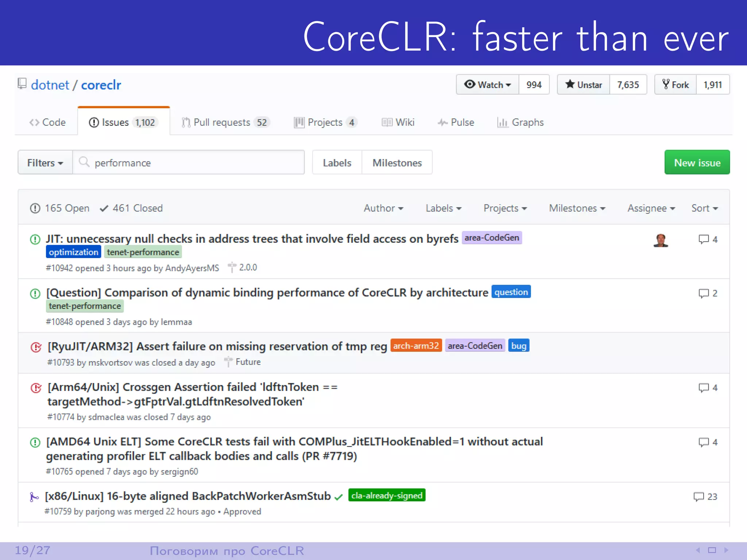Viewport: 747px width, 560px height.
Task: Open RyuJIT/ARM32 assert failure issue
Action: [x=217, y=346]
